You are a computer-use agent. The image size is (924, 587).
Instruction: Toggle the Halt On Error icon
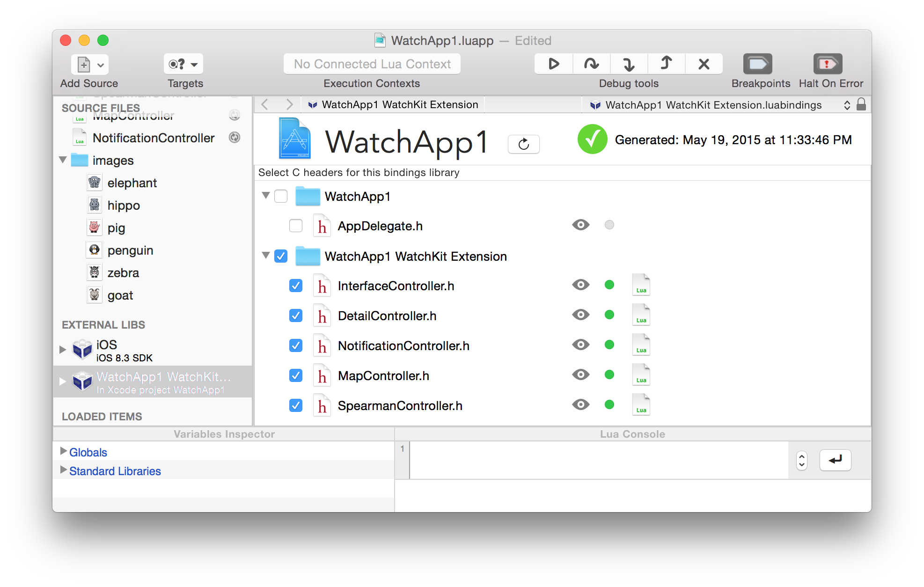(828, 64)
